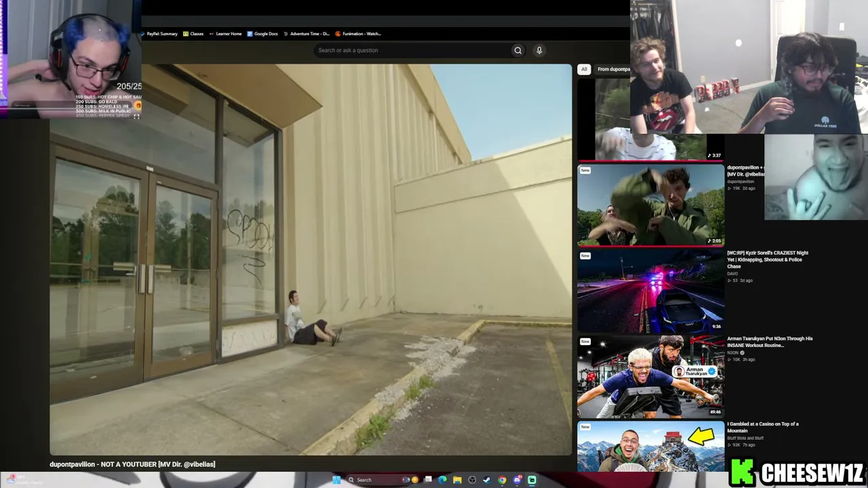The height and width of the screenshot is (488, 868).
Task: Focus the 'Search or ask a question' field
Action: (412, 50)
